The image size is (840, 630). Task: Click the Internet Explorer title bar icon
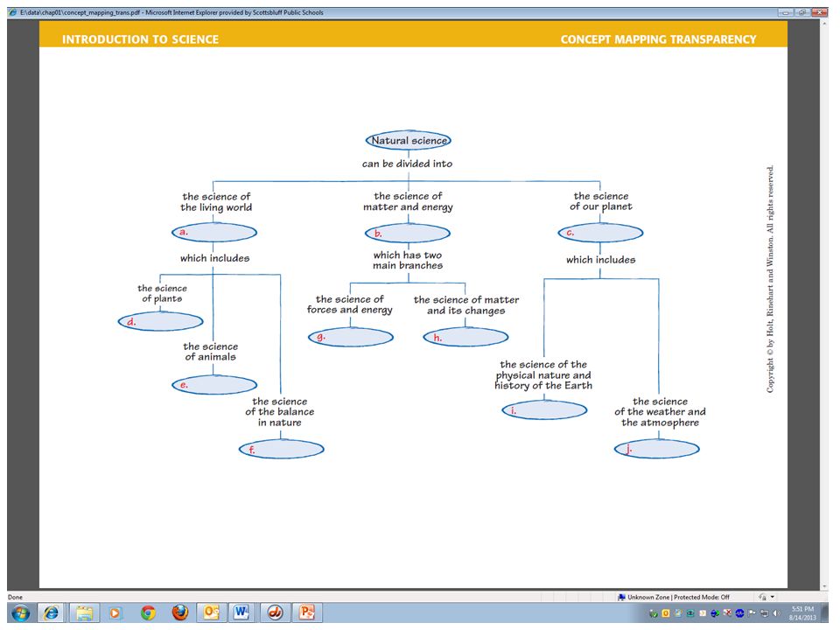click(x=13, y=12)
